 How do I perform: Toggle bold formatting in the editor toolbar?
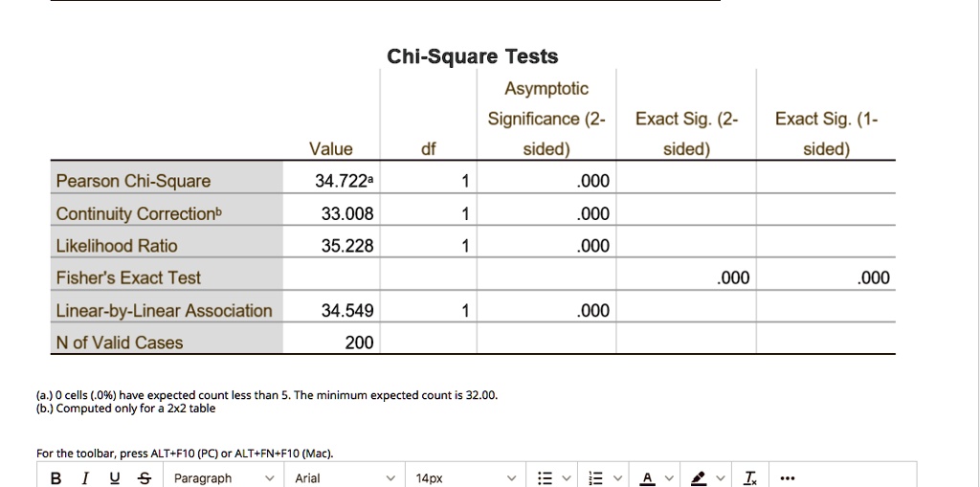tap(56, 478)
